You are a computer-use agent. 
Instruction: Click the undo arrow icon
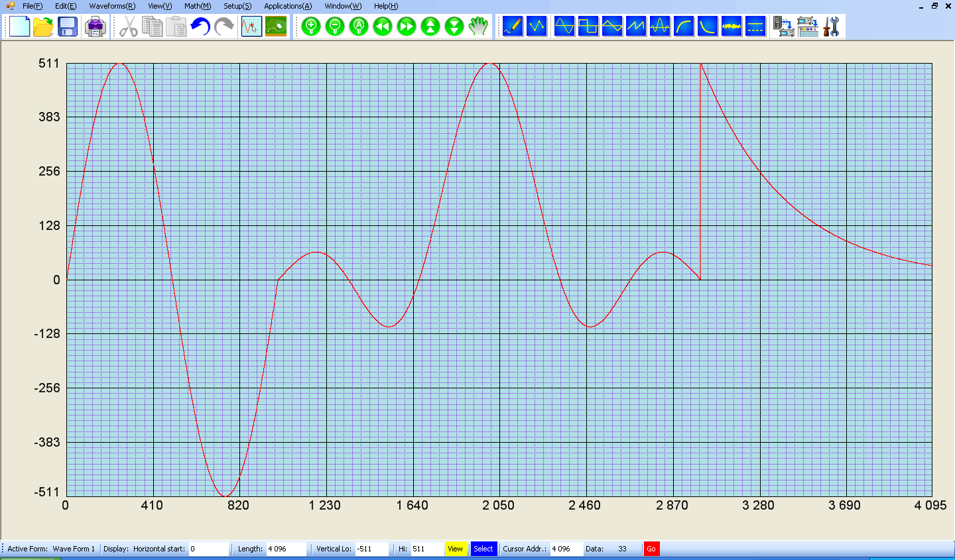[x=200, y=27]
